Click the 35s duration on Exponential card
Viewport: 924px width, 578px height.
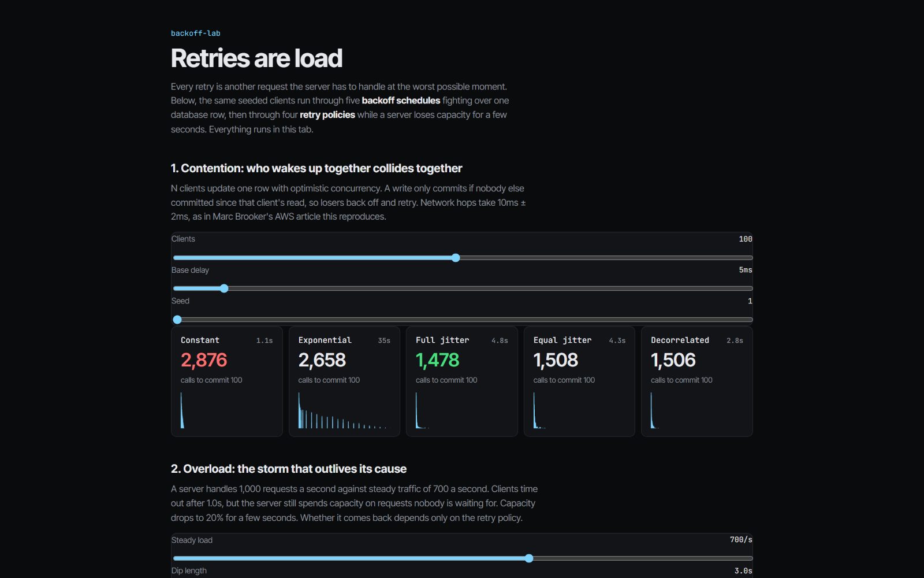coord(384,340)
